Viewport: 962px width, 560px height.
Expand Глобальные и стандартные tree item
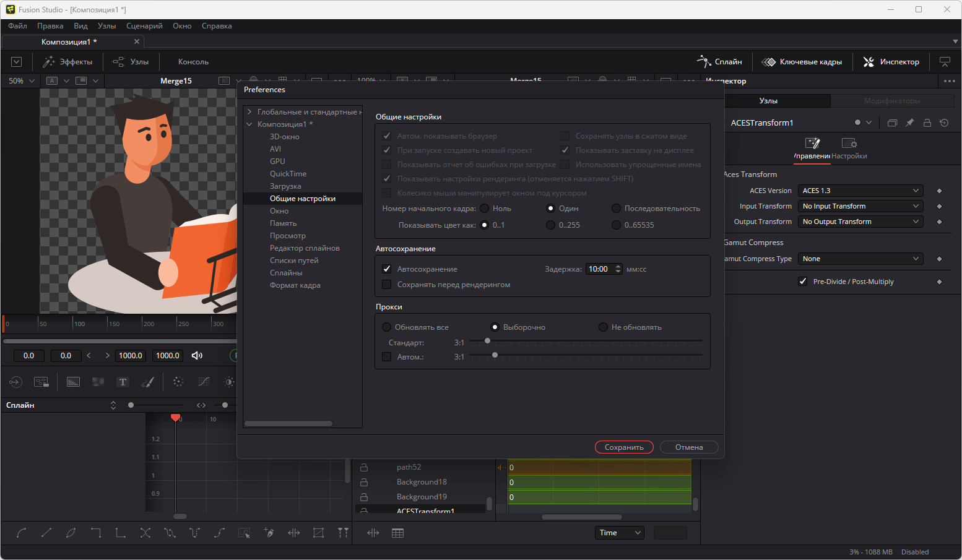249,112
